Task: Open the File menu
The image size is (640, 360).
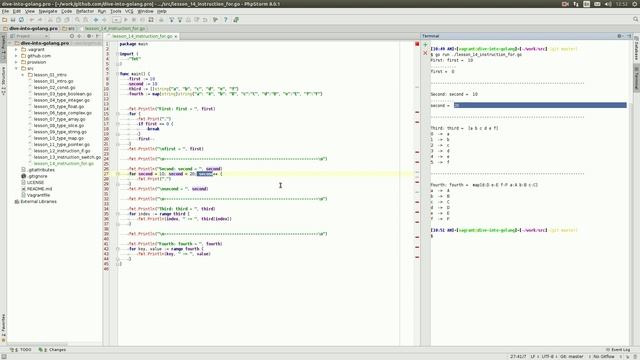Action: pyautogui.click(x=5, y=11)
